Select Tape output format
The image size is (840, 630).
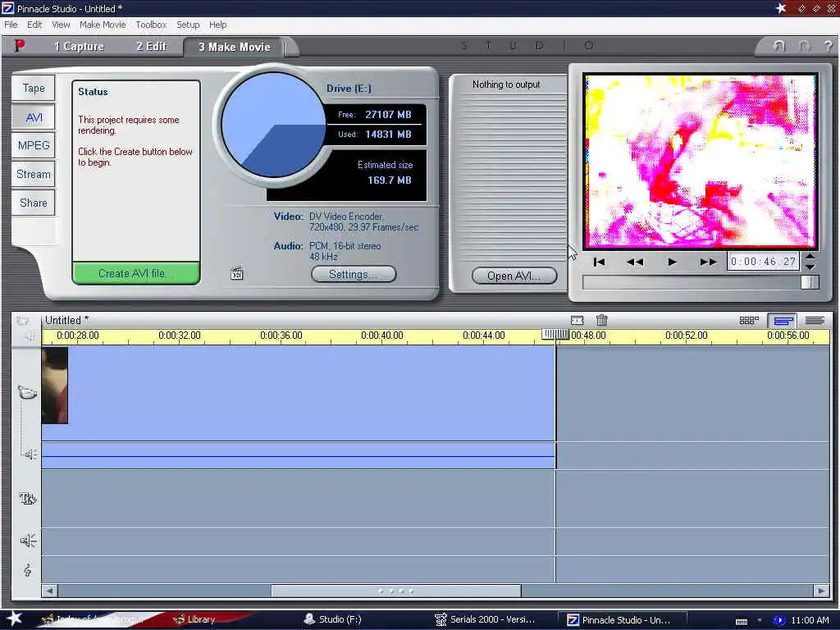[x=33, y=88]
